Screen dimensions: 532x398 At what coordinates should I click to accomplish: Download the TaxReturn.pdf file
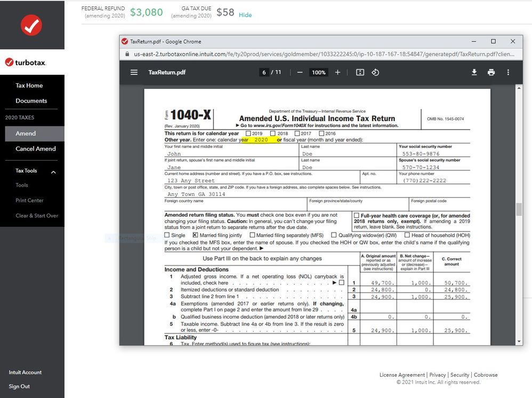pos(474,73)
